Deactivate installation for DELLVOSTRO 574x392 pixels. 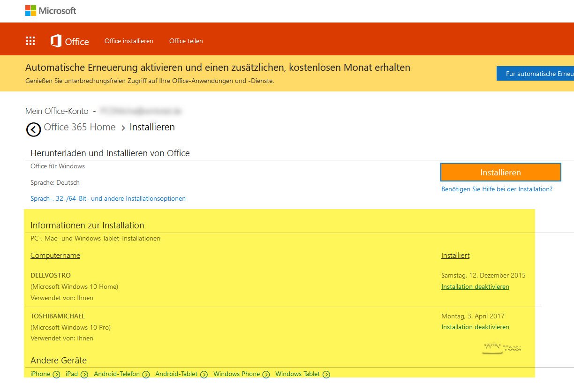point(475,286)
